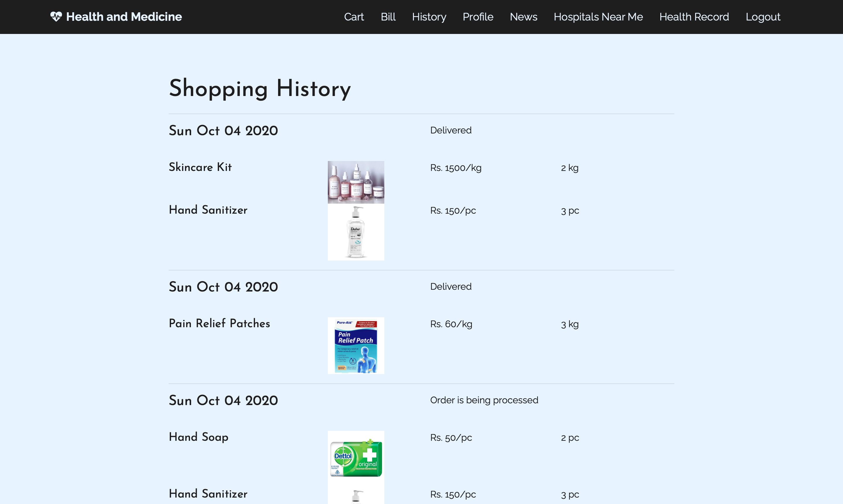Image resolution: width=843 pixels, height=504 pixels.
Task: Open the Profile page
Action: [477, 17]
